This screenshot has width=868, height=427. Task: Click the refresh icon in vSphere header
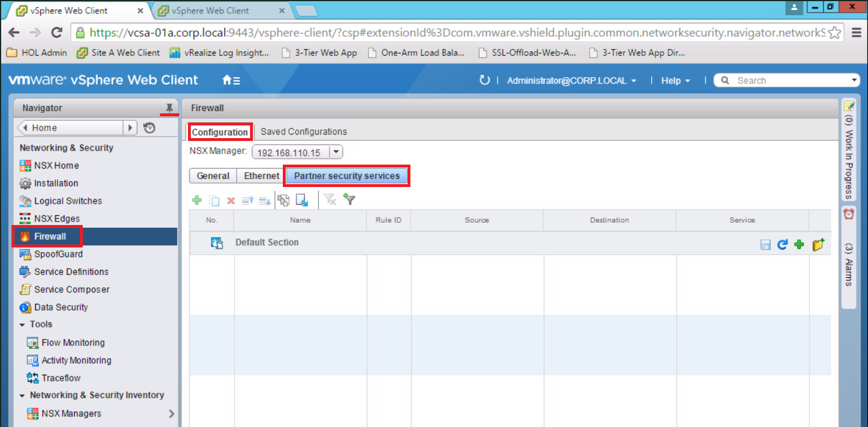pos(484,81)
